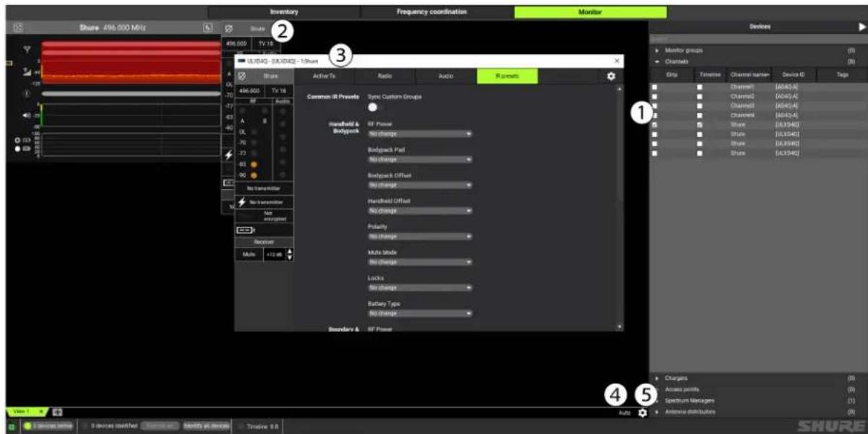Uncheck Strip checkbox of first Shure channel

pyautogui.click(x=655, y=124)
